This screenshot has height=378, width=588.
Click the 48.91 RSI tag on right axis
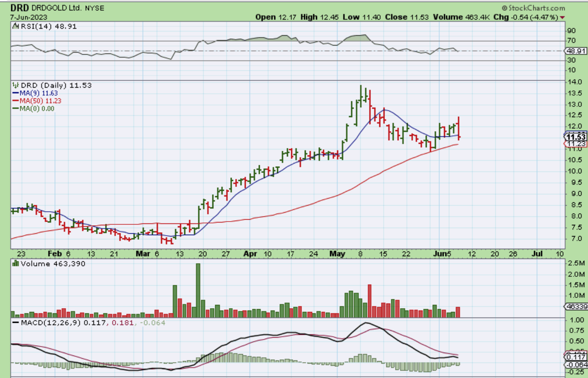click(x=575, y=51)
